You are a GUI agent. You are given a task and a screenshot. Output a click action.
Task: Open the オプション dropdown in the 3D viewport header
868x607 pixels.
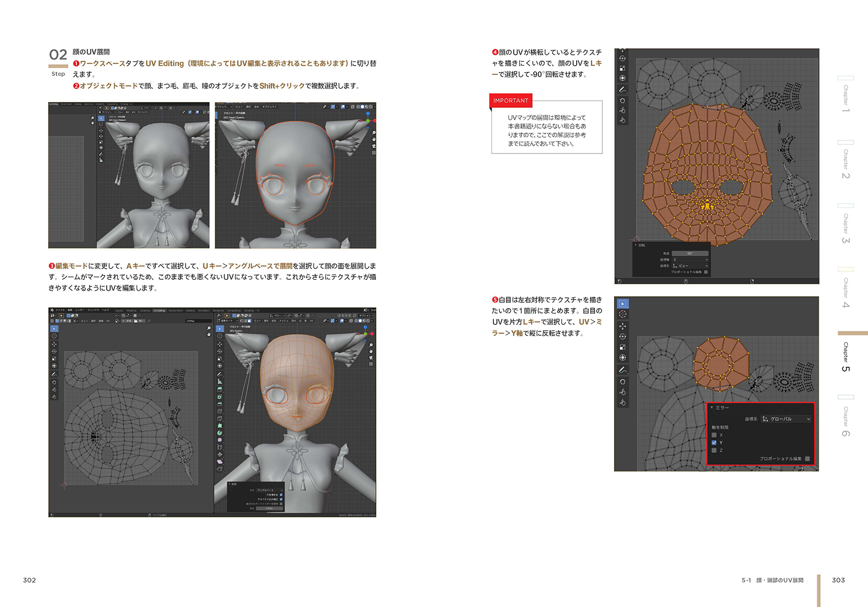point(366,315)
